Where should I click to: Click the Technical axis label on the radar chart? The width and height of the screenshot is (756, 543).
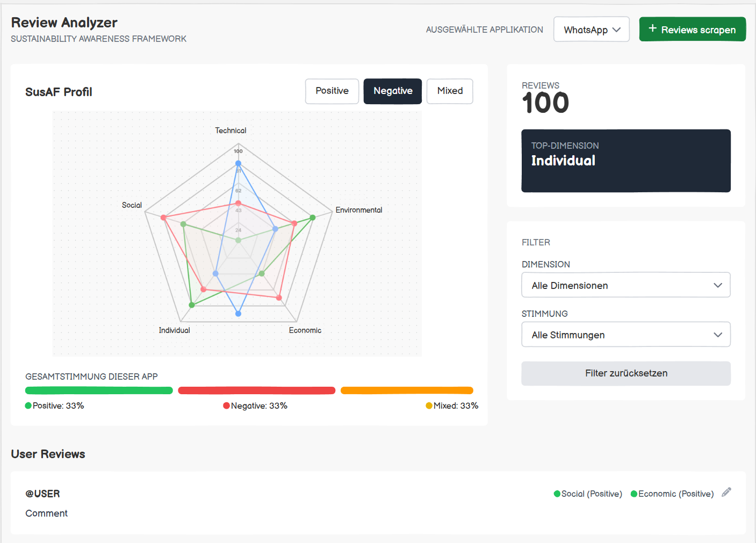point(231,131)
